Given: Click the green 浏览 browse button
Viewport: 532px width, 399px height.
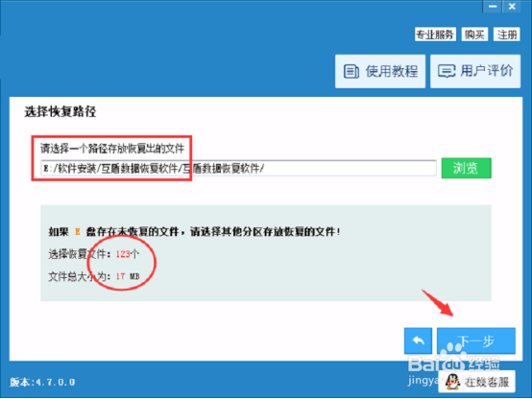Looking at the screenshot, I should 466,168.
